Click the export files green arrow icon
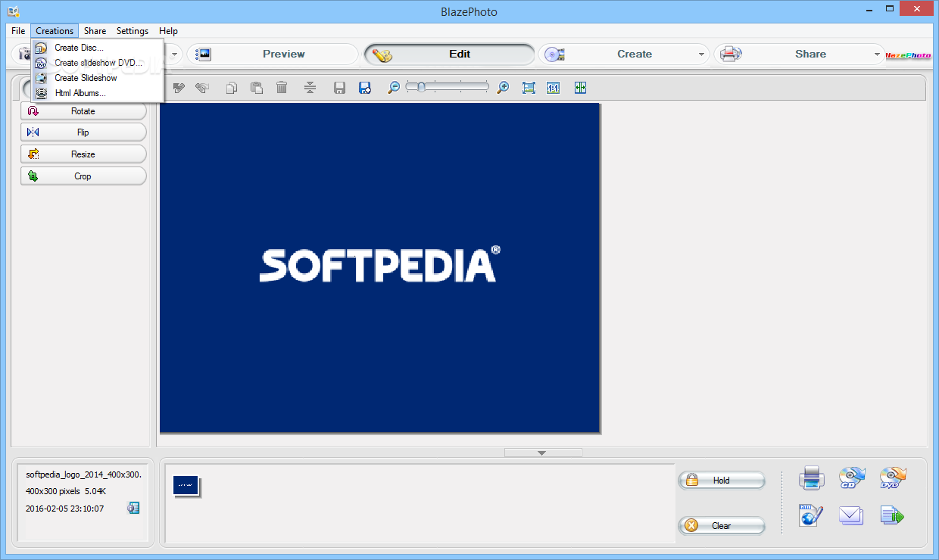Viewport: 939px width, 560px height. (893, 516)
